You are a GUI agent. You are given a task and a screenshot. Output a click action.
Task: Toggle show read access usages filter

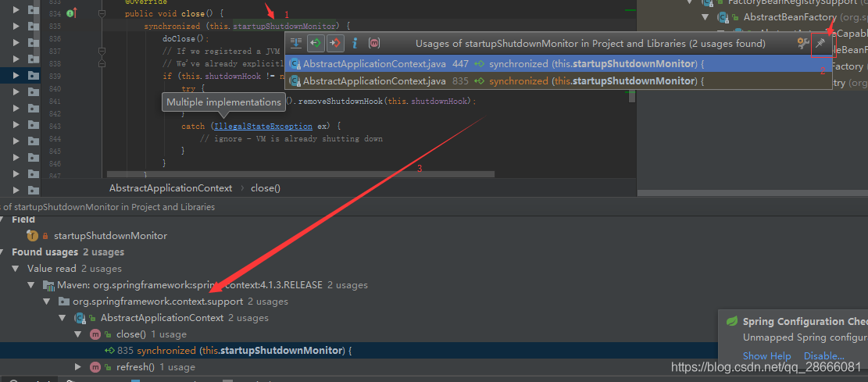316,43
